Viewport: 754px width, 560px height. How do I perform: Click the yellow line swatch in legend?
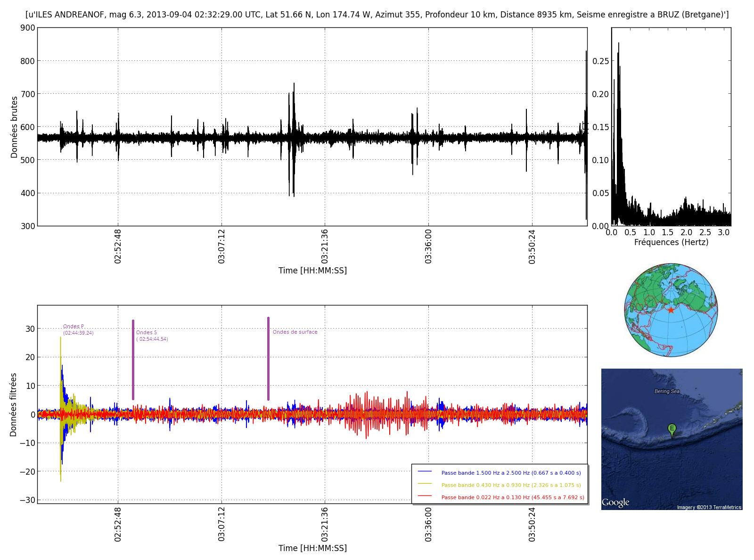click(x=425, y=484)
